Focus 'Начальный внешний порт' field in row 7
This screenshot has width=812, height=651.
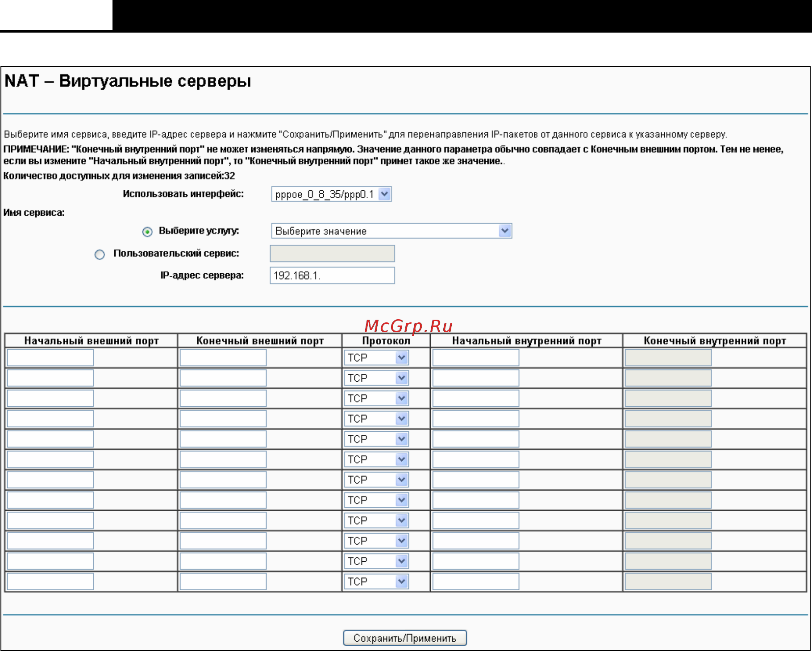pos(50,480)
